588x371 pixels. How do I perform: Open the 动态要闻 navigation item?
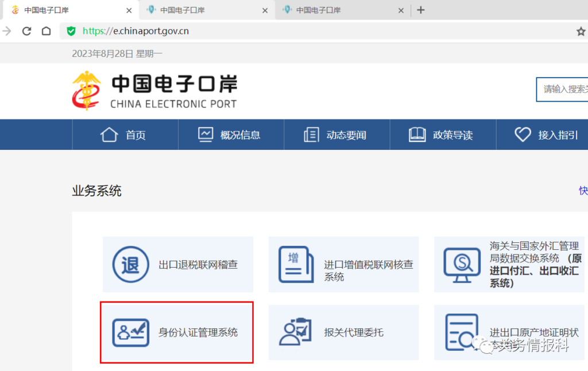click(x=336, y=134)
